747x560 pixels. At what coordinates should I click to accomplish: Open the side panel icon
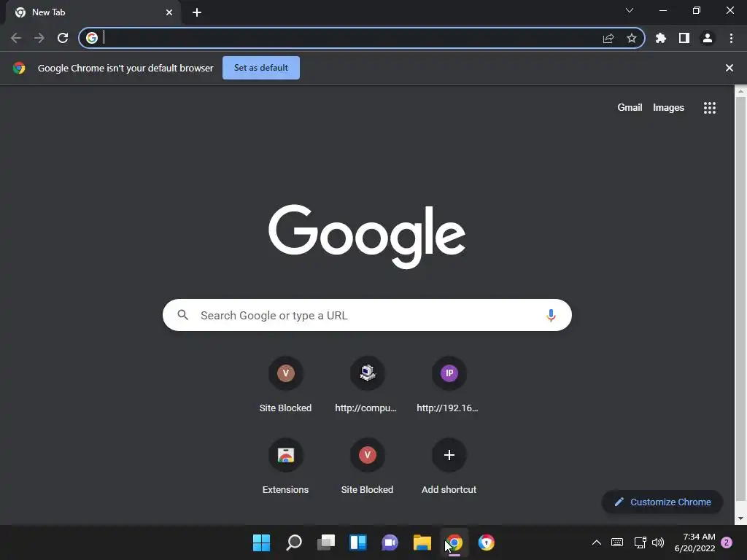tap(684, 38)
